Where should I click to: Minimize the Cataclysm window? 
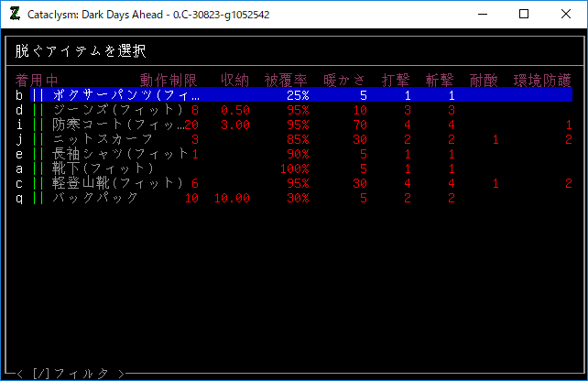click(x=482, y=14)
